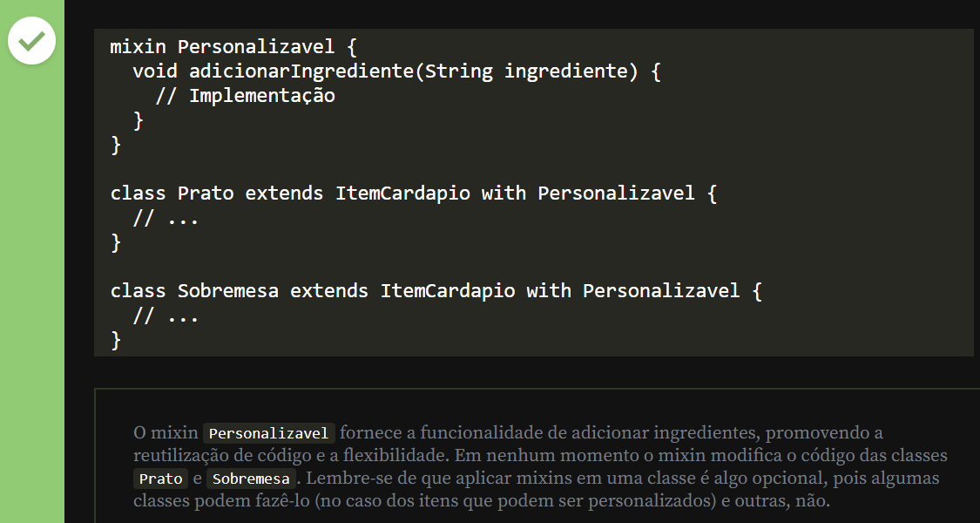Click the green vertical bar below the checkmark
The image size is (980, 523).
click(32, 305)
